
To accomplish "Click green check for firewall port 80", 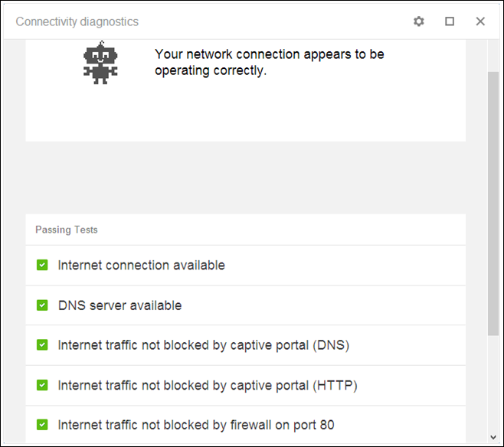I will coord(42,424).
